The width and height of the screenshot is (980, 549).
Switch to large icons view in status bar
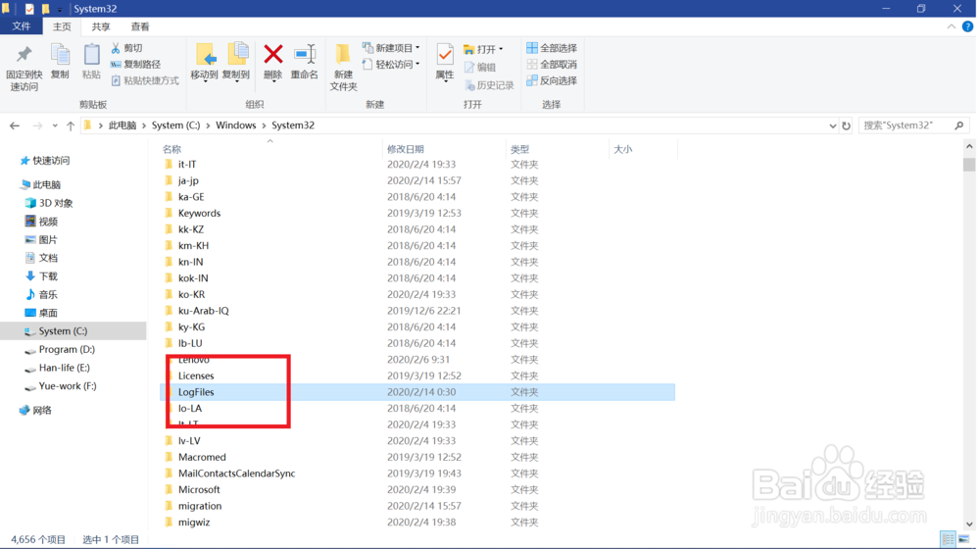pyautogui.click(x=963, y=539)
